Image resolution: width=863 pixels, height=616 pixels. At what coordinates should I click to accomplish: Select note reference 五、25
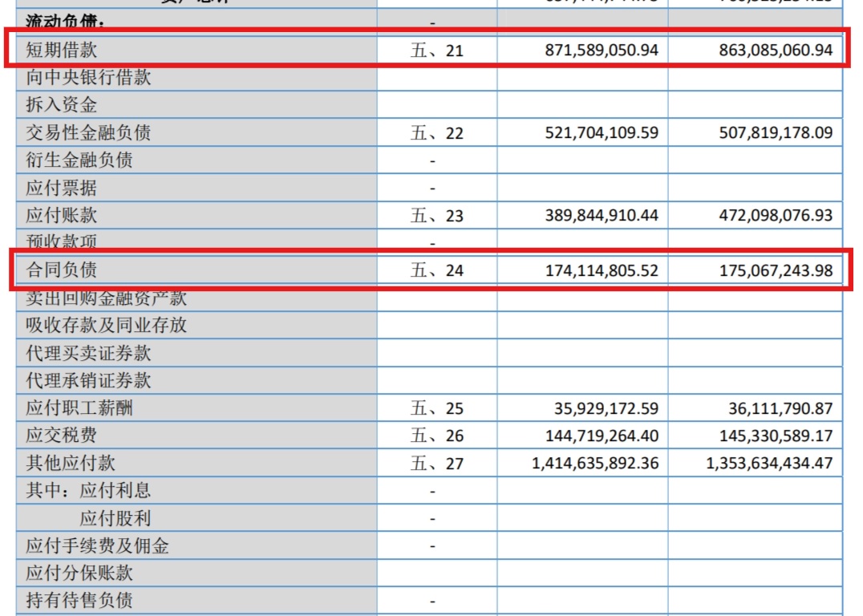click(x=437, y=408)
